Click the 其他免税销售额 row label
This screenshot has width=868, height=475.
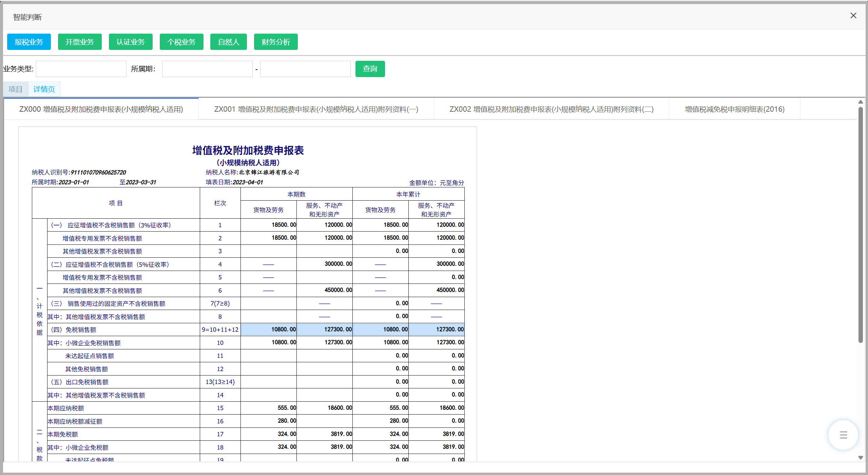coord(86,369)
